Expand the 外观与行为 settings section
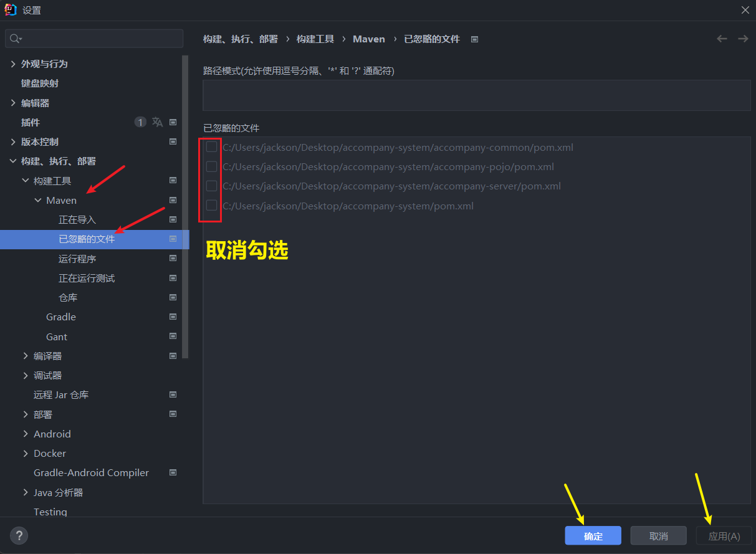Screen dimensions: 756x554 [x=13, y=64]
